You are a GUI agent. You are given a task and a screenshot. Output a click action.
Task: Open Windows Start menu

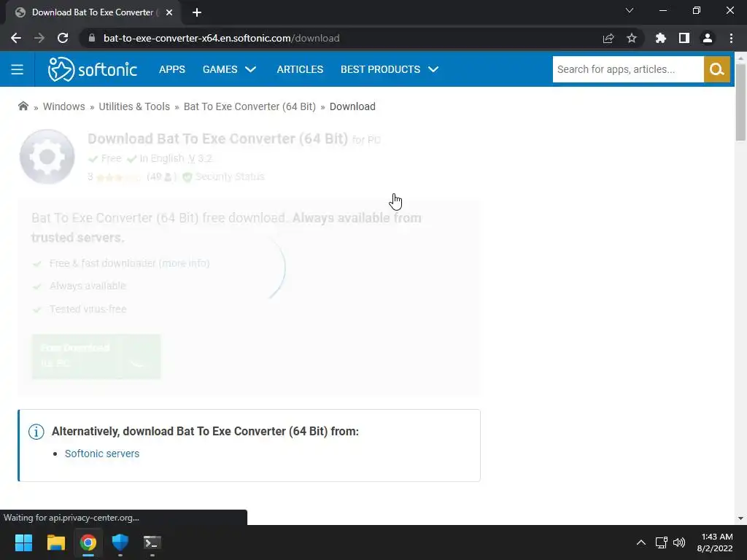[x=23, y=542]
